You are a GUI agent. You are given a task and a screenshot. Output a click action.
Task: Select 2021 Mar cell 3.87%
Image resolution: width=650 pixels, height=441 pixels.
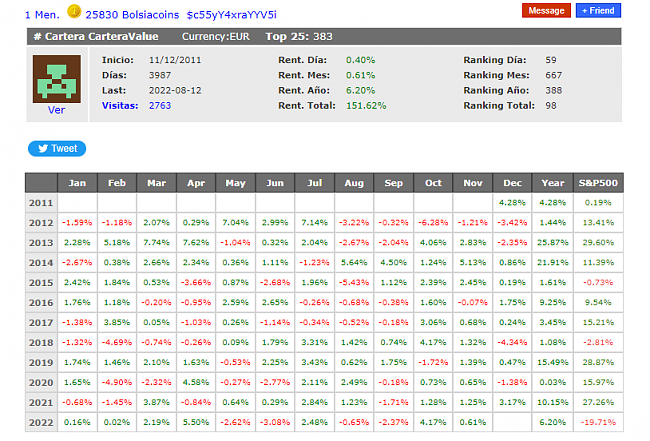click(x=156, y=402)
